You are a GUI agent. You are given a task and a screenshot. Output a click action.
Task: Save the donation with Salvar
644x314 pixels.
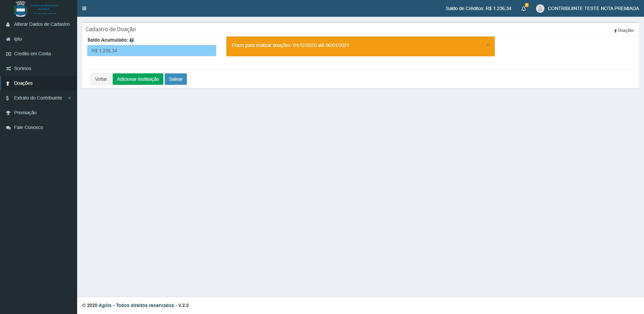point(175,79)
